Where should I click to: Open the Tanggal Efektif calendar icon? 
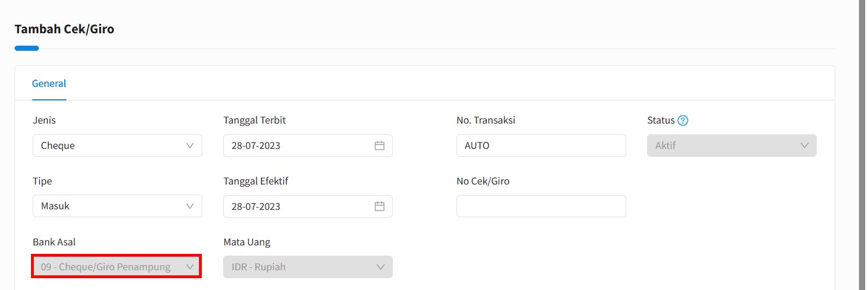[x=379, y=206]
